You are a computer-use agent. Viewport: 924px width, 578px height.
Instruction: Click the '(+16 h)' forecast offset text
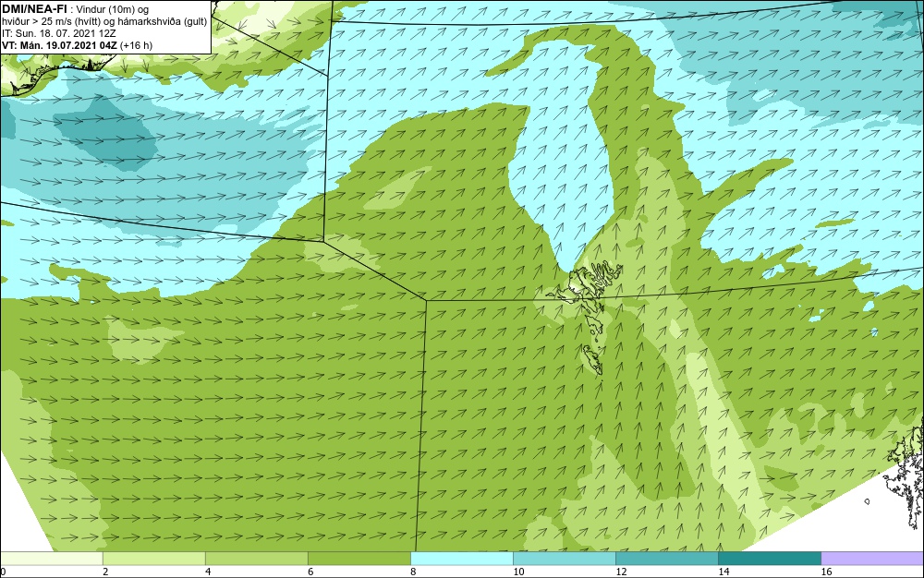(136, 45)
